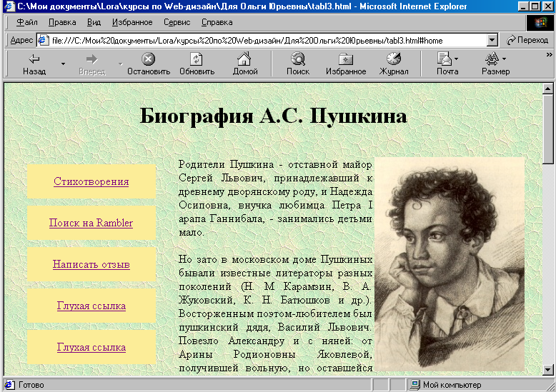
Task: Open the Размер dropdown arrow
Action: (x=504, y=59)
